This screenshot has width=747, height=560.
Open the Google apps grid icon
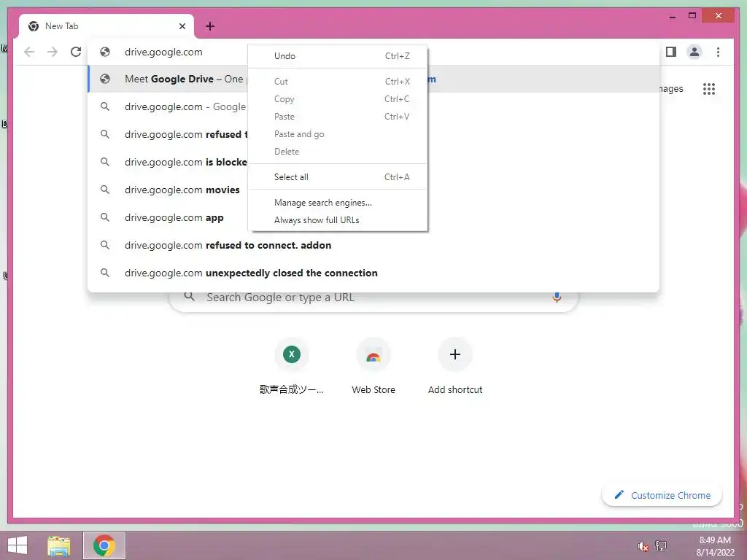tap(709, 88)
